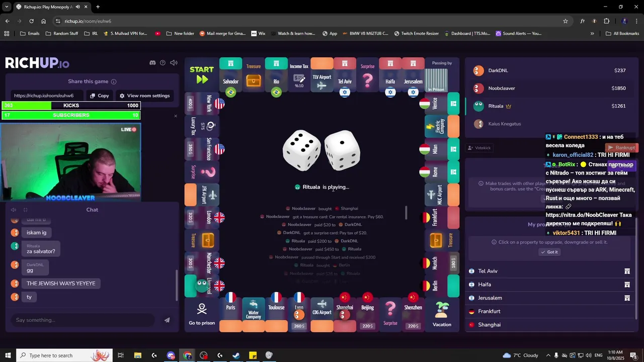Open Frankfurt in my properties list

(x=549, y=311)
